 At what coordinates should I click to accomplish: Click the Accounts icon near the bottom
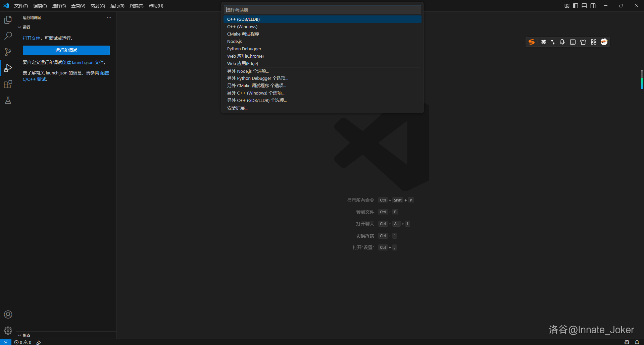point(8,314)
